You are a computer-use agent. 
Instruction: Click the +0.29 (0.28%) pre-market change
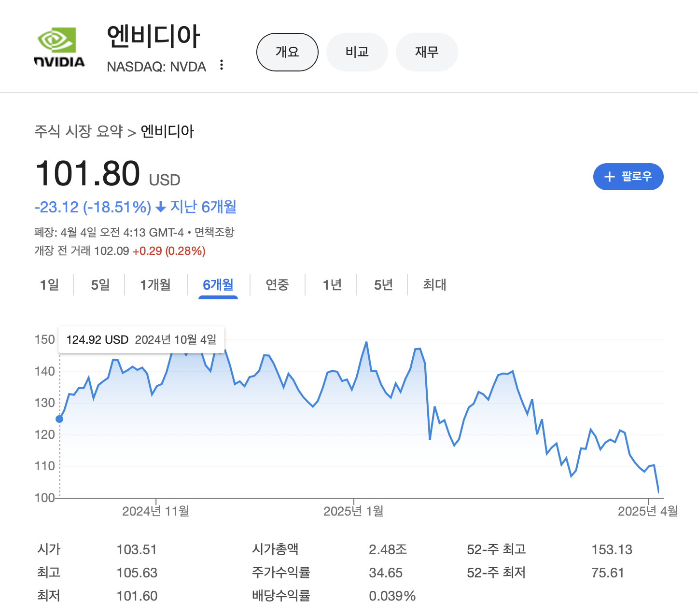[169, 251]
